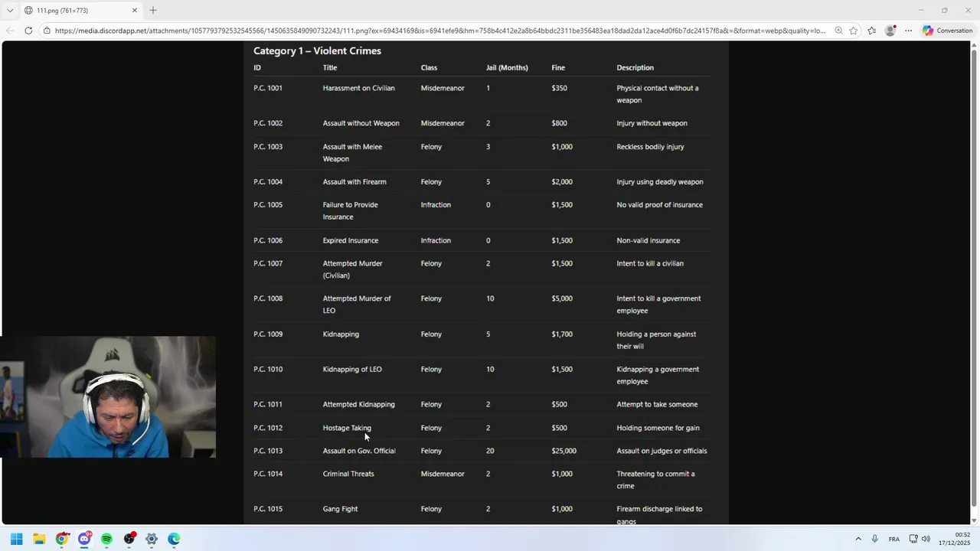Open the clock and date 17/12/2025
Viewport: 980px width, 551px height.
(954, 539)
